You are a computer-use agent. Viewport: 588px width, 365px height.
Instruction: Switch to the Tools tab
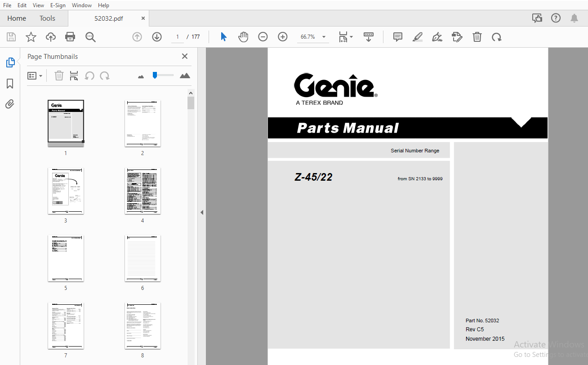(x=47, y=18)
